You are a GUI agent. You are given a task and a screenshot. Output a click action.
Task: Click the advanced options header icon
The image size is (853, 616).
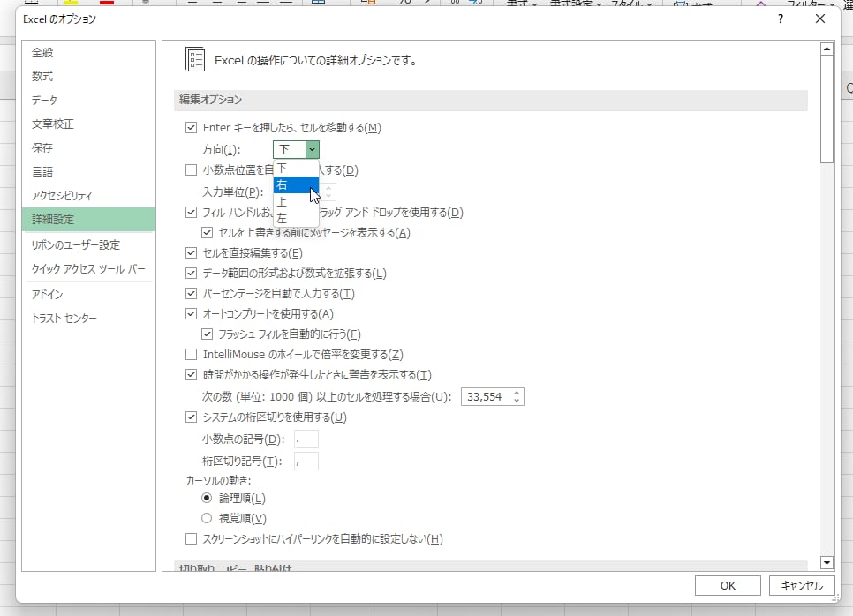point(195,59)
